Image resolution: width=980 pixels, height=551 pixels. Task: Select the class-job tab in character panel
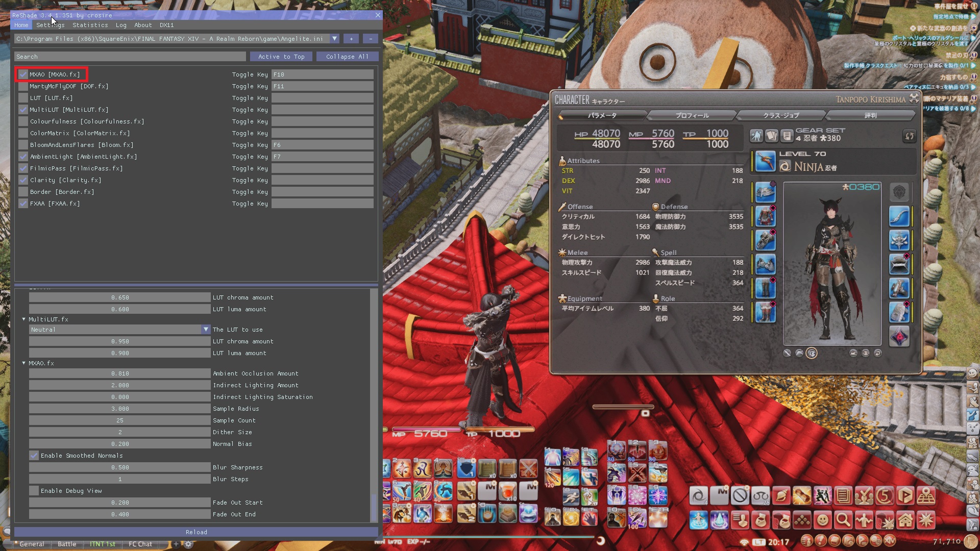[x=781, y=115]
